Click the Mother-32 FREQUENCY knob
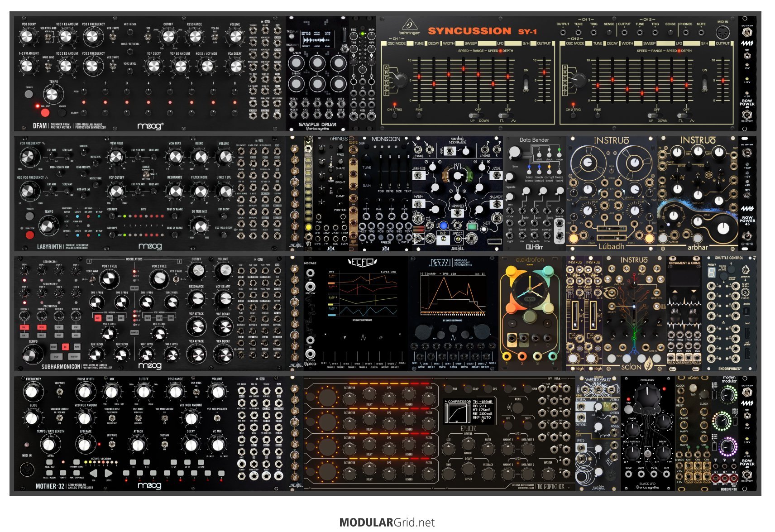Image resolution: width=775 pixels, height=532 pixels. pyautogui.click(x=32, y=392)
